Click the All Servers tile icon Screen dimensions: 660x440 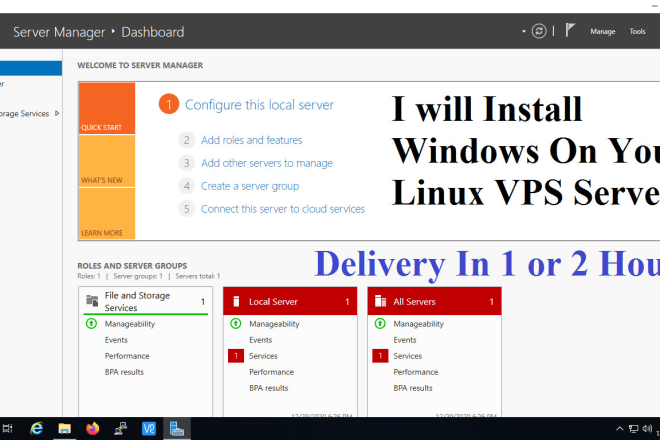(381, 301)
